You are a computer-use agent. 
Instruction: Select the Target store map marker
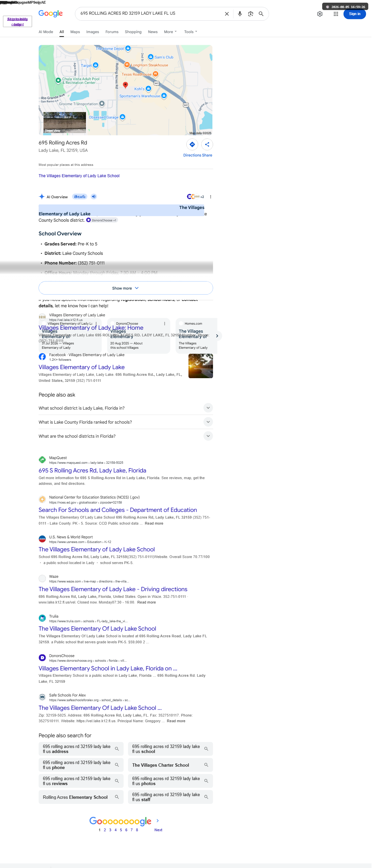[96, 66]
